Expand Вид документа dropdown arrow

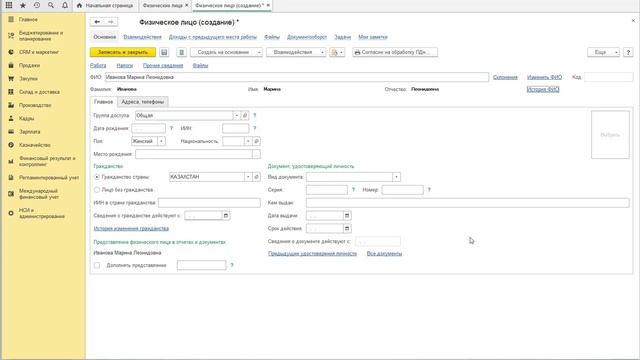pyautogui.click(x=396, y=177)
